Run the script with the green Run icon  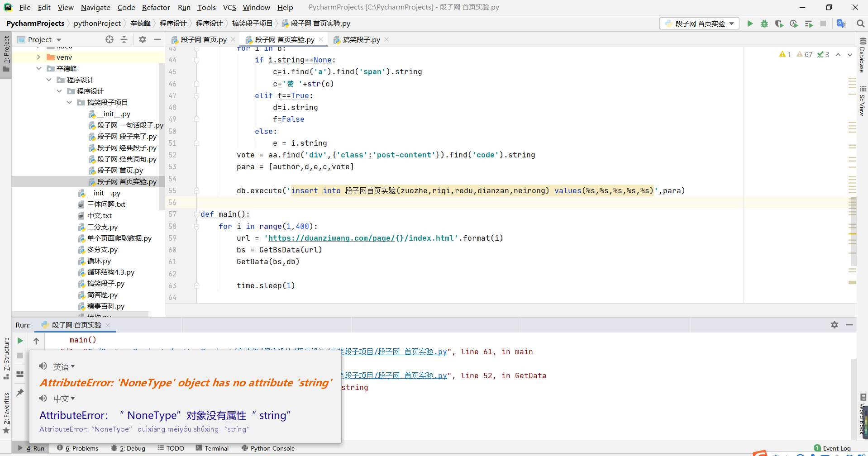(x=750, y=24)
